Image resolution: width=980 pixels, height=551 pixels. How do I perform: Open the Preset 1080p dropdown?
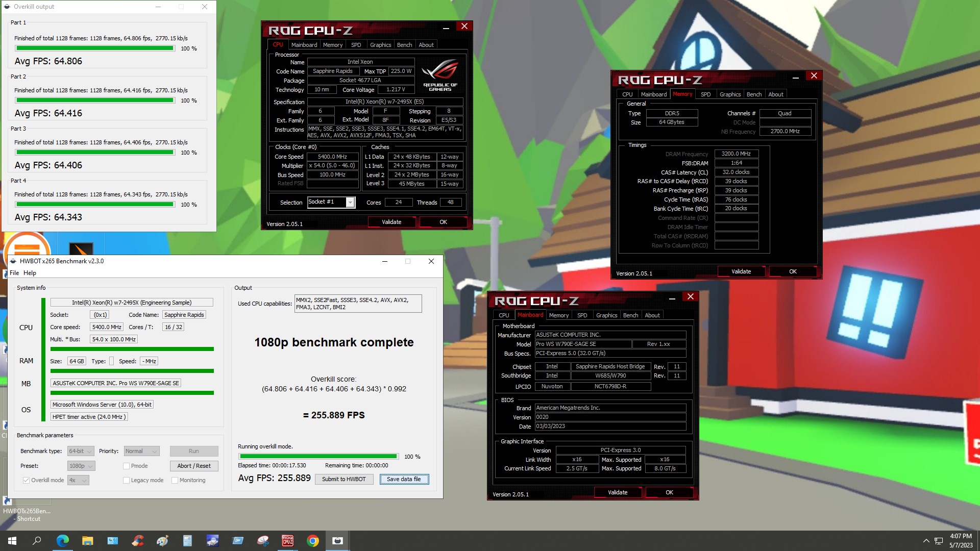pyautogui.click(x=81, y=466)
